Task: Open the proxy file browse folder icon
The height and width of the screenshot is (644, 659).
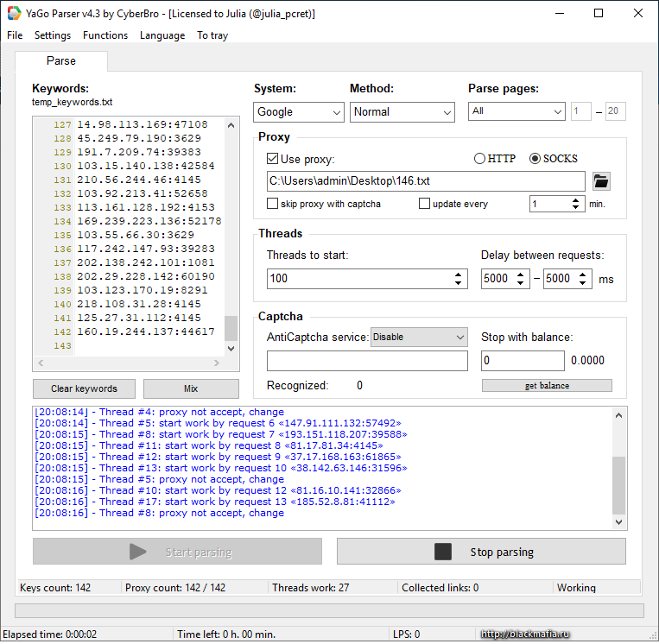Action: tap(602, 181)
